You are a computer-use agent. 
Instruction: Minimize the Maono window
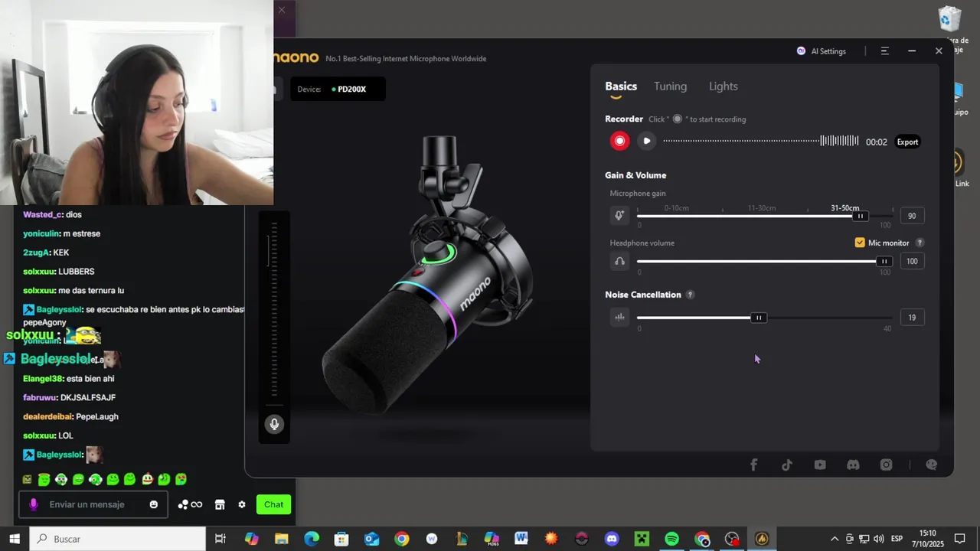coord(912,51)
